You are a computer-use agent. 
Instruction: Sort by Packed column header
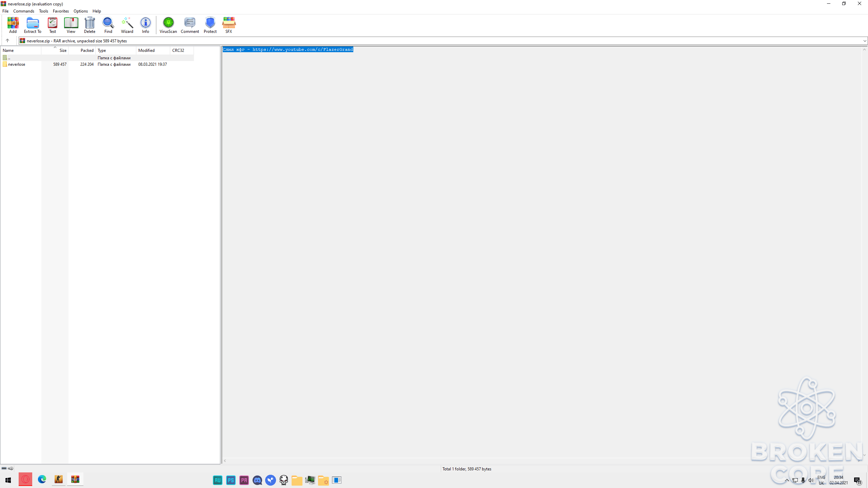click(x=82, y=50)
